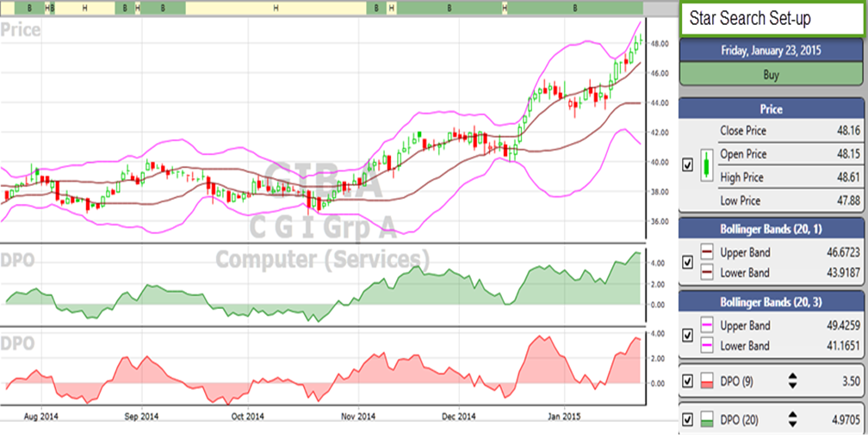Click the green Buy signal button
The width and height of the screenshot is (868, 439).
(x=772, y=75)
